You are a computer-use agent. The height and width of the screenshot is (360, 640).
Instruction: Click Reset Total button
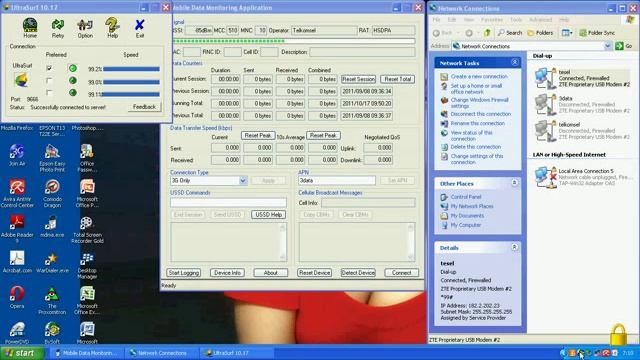click(398, 79)
